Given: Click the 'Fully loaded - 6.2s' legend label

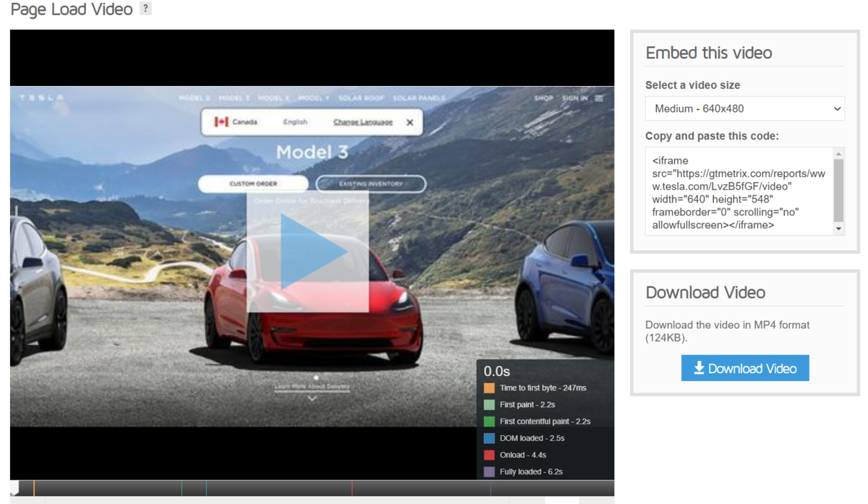Looking at the screenshot, I should pyautogui.click(x=531, y=471).
